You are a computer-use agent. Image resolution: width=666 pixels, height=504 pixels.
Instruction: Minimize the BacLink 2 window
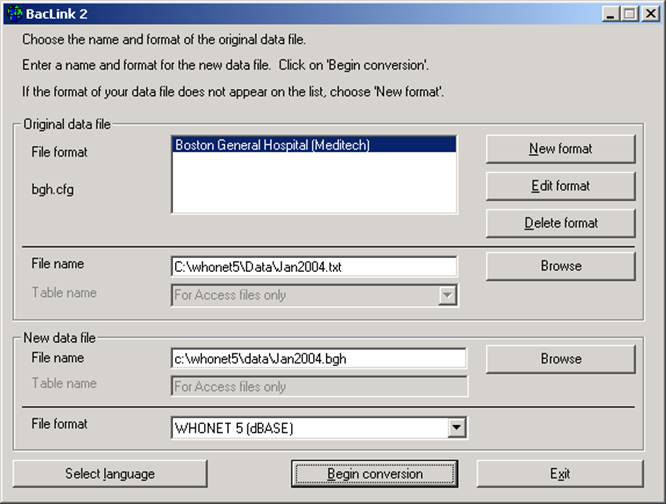pos(610,14)
